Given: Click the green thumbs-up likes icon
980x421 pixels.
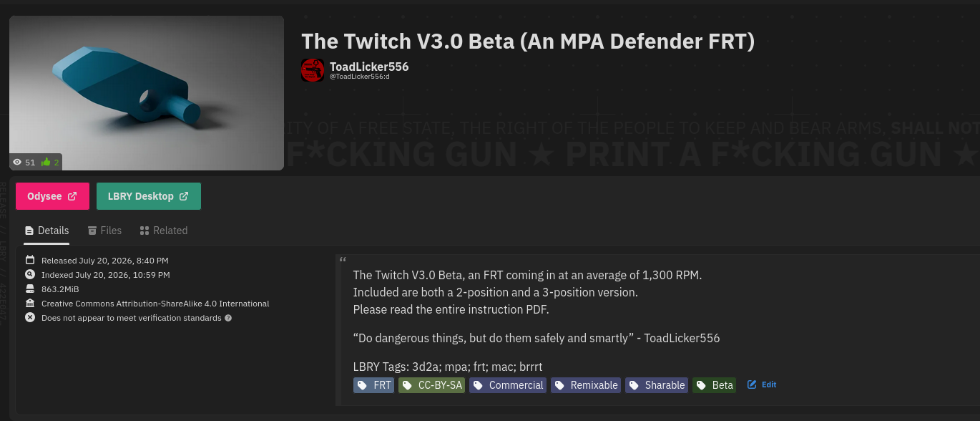Looking at the screenshot, I should (46, 163).
